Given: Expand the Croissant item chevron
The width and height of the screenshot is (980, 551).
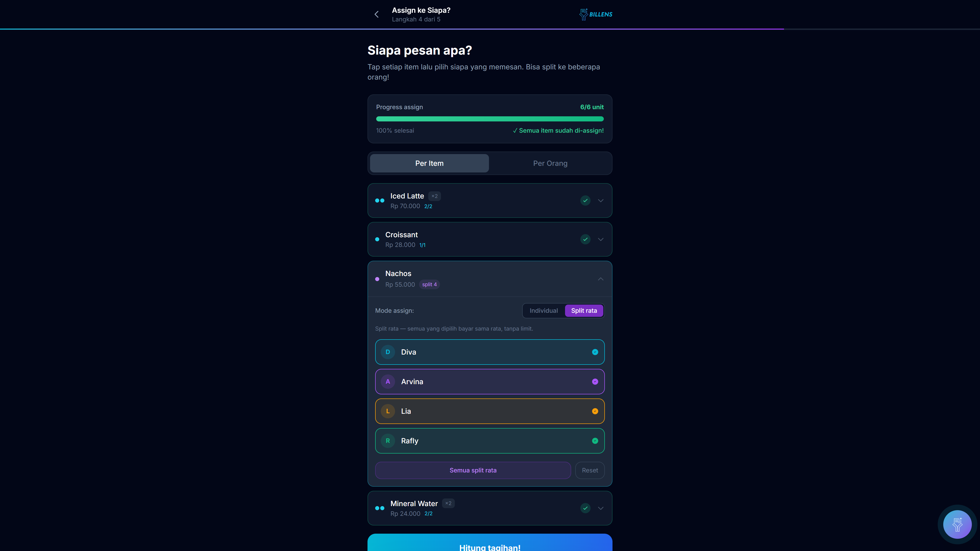Looking at the screenshot, I should tap(600, 239).
